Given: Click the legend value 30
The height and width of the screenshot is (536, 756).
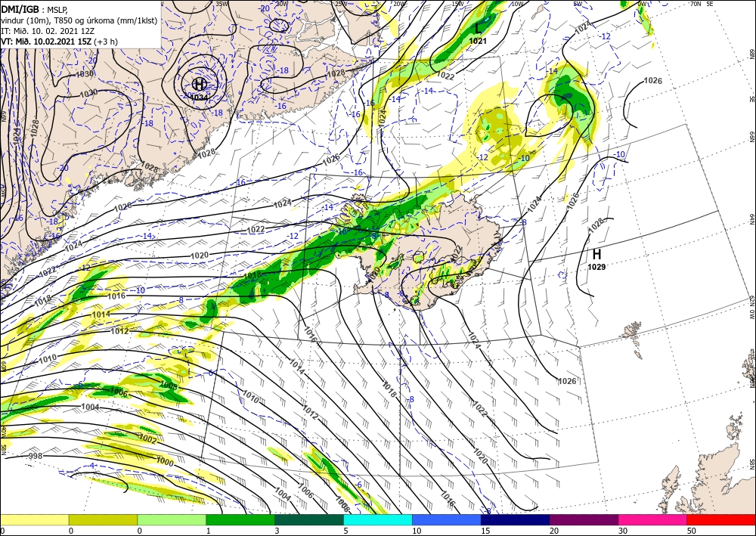Looking at the screenshot, I should [x=622, y=531].
